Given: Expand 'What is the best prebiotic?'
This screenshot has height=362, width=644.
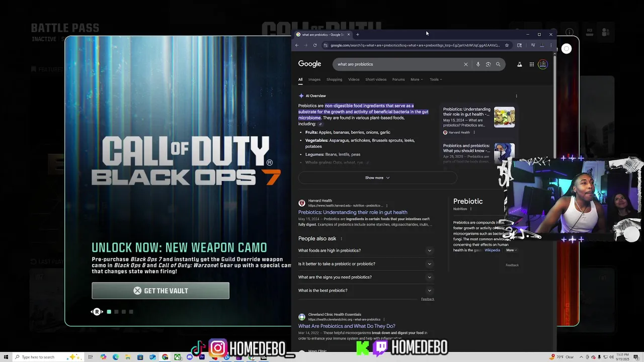Looking at the screenshot, I should pos(366,291).
